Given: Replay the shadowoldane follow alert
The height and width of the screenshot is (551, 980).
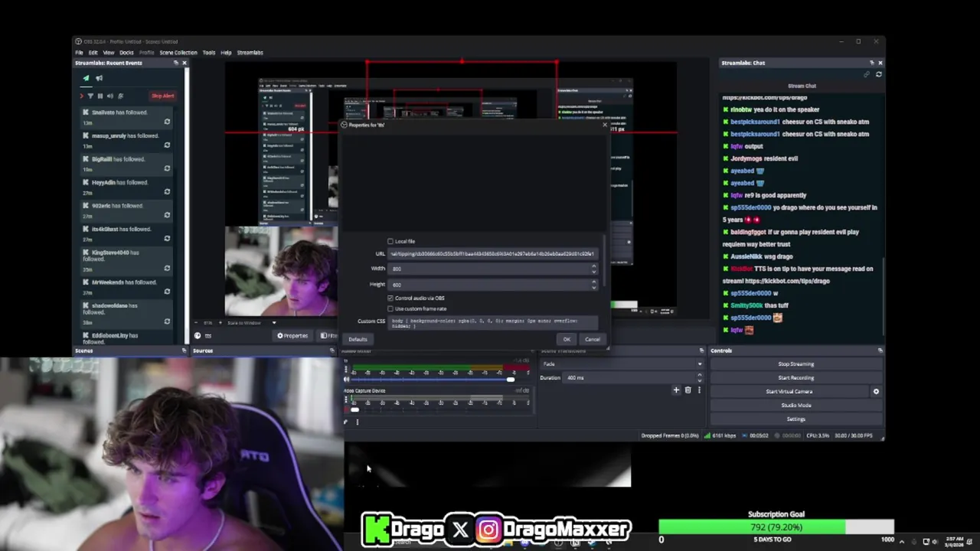Looking at the screenshot, I should point(167,321).
